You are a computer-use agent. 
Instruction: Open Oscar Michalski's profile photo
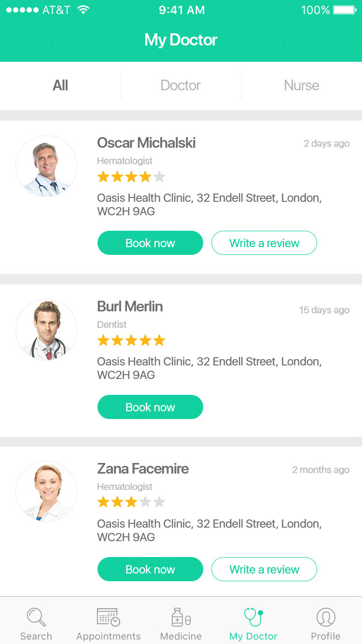(x=46, y=166)
